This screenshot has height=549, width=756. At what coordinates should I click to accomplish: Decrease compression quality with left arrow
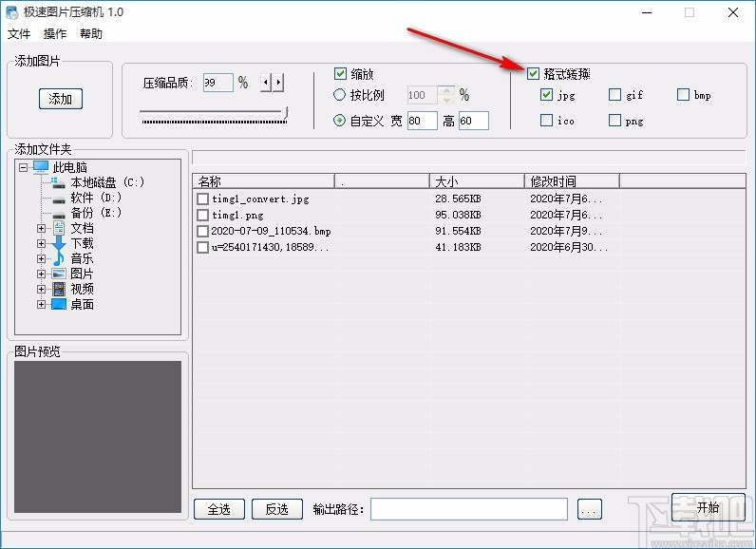266,83
